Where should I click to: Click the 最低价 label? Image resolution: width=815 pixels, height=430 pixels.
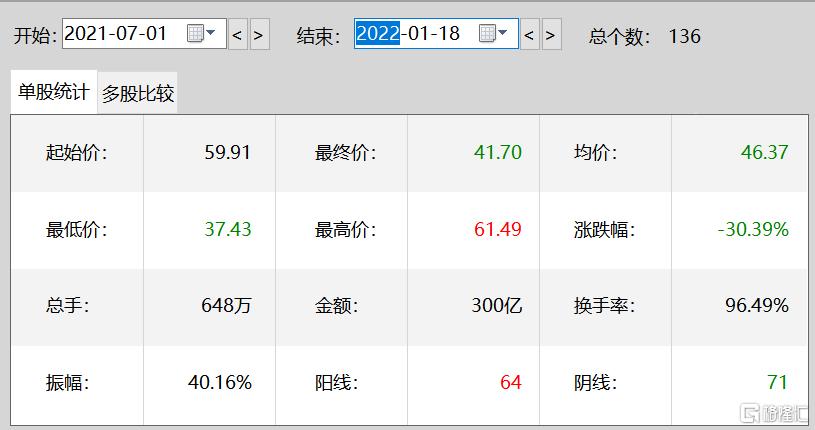(x=76, y=229)
